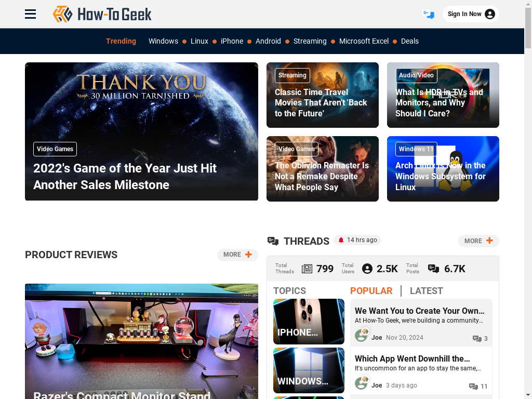The height and width of the screenshot is (399, 532).
Task: Open the hamburger navigation menu
Action: click(x=30, y=14)
